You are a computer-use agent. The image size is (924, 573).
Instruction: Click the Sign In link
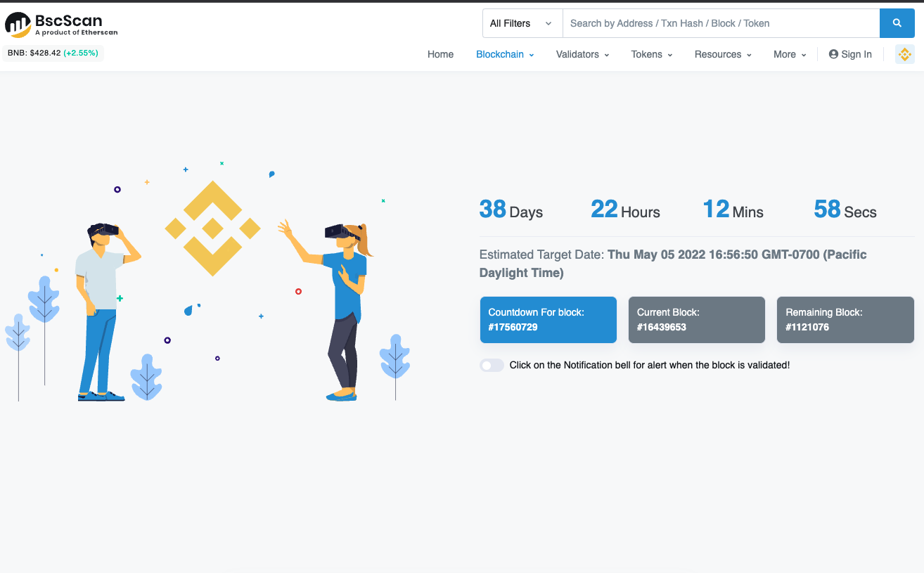850,54
